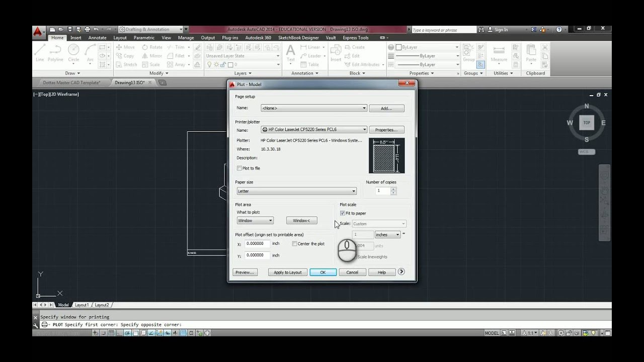Click the Help button in Plot dialog

tap(382, 272)
